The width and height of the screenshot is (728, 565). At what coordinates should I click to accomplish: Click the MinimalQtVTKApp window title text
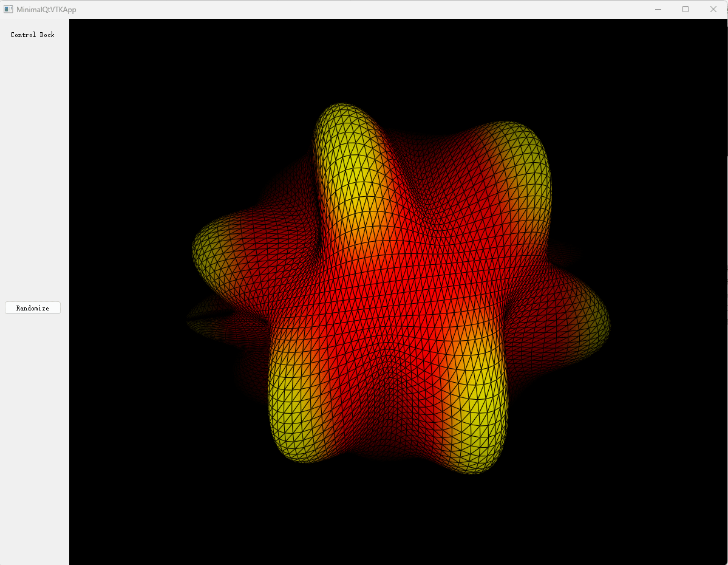46,9
